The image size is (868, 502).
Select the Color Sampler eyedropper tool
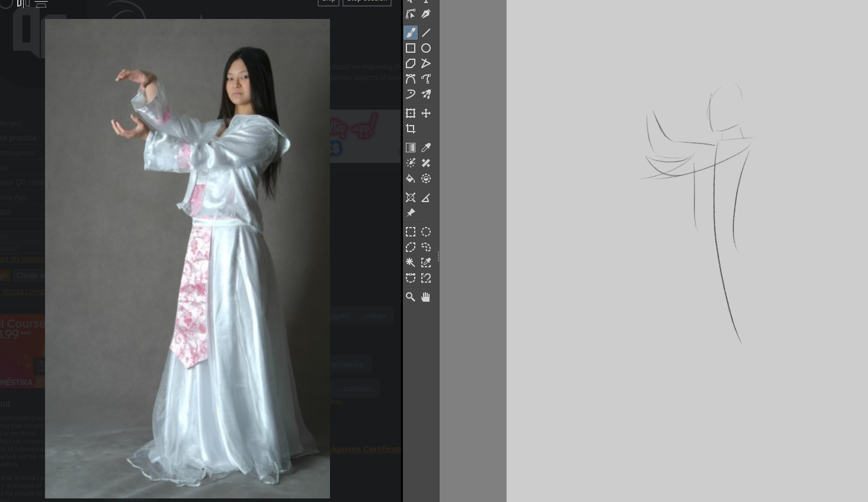tap(426, 148)
